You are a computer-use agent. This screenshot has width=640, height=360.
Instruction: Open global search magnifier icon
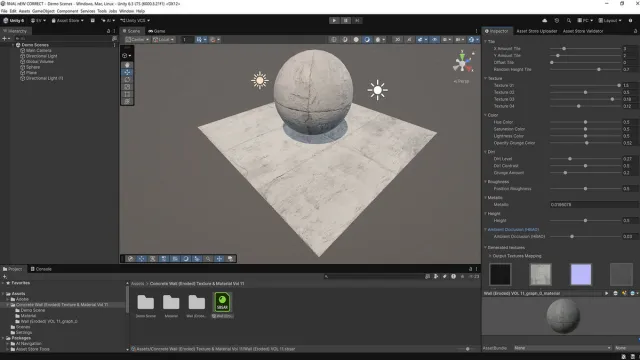tap(569, 20)
